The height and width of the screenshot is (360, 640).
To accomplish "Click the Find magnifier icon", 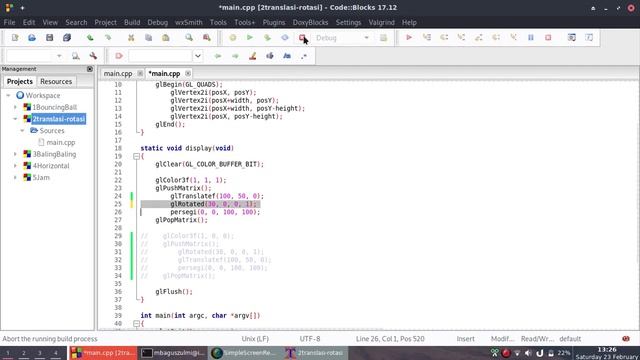I will point(189,38).
